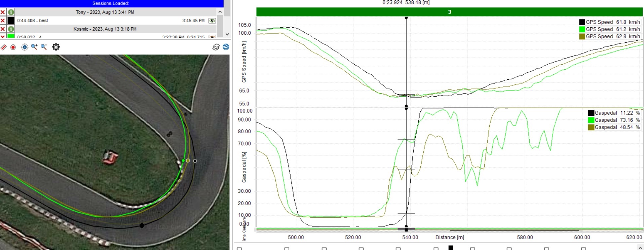Switch map view with the globe icon
This screenshot has width=644, height=250.
pos(226,47)
